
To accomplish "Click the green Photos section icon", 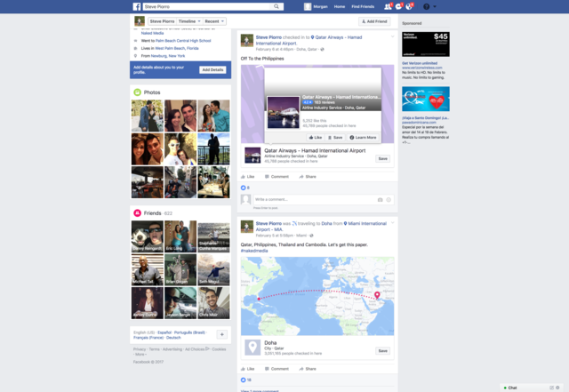I will click(137, 92).
